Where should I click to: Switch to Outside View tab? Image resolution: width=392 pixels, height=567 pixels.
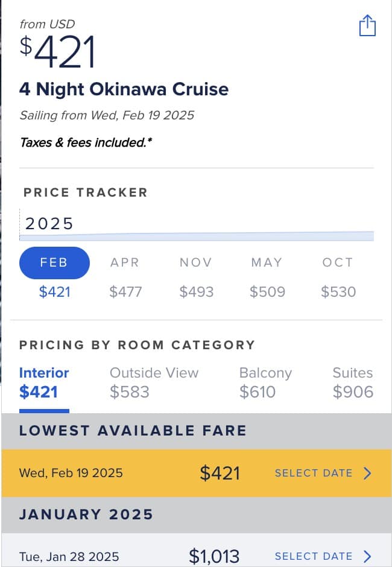coord(154,382)
